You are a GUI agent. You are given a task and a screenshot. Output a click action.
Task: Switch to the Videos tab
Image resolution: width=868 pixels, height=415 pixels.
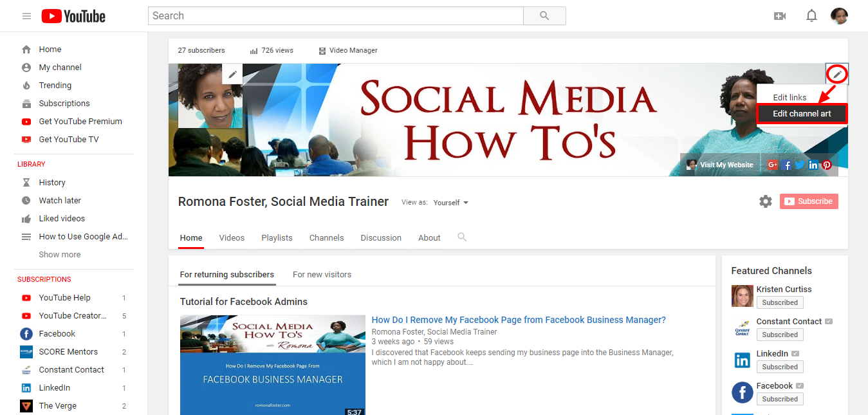(x=232, y=238)
